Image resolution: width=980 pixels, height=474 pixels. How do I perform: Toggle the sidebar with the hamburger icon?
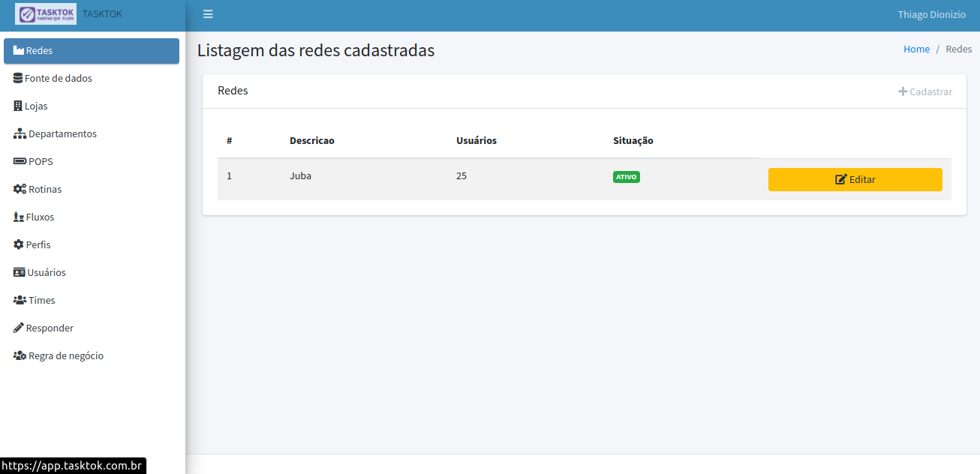click(208, 13)
